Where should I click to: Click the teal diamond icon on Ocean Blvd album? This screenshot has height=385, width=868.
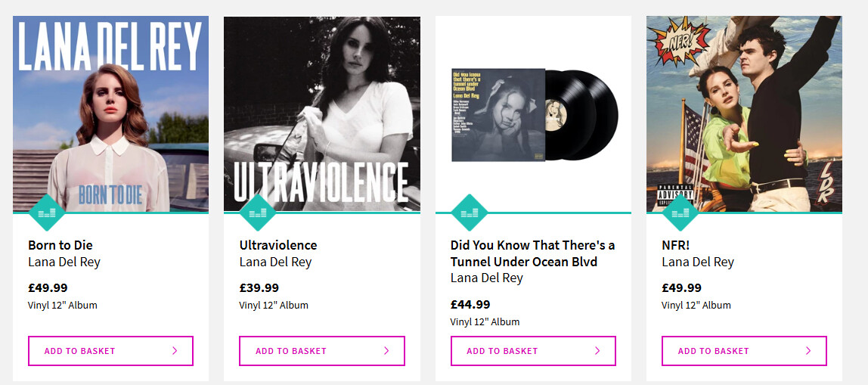(470, 213)
